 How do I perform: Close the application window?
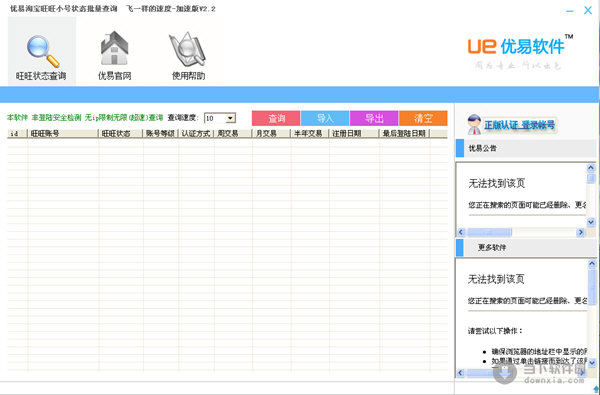click(588, 10)
